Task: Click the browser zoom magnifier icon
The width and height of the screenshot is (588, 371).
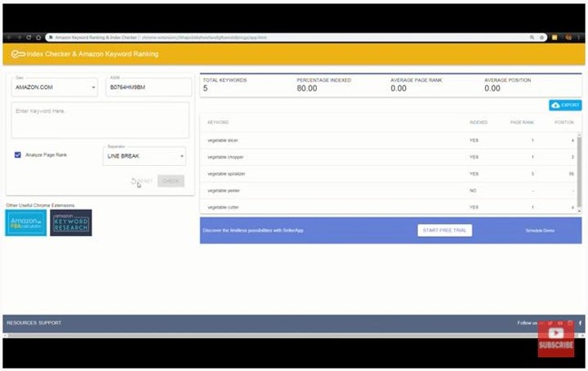Action: [x=532, y=38]
